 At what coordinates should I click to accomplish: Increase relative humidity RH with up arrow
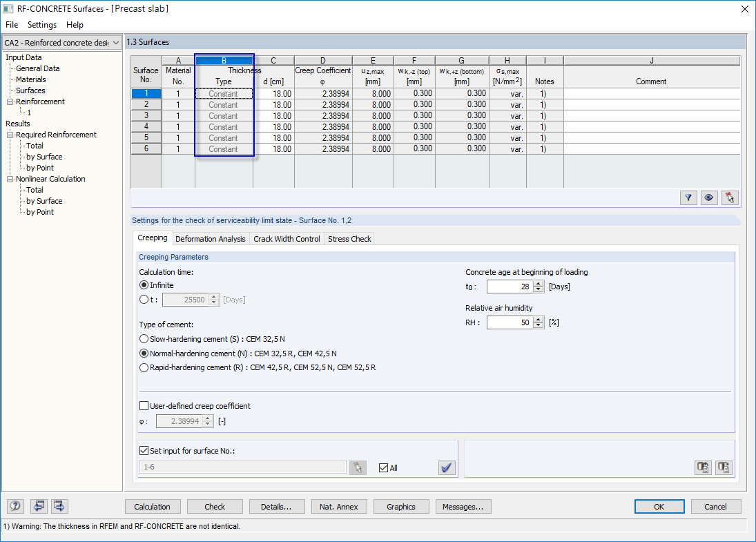coord(539,319)
